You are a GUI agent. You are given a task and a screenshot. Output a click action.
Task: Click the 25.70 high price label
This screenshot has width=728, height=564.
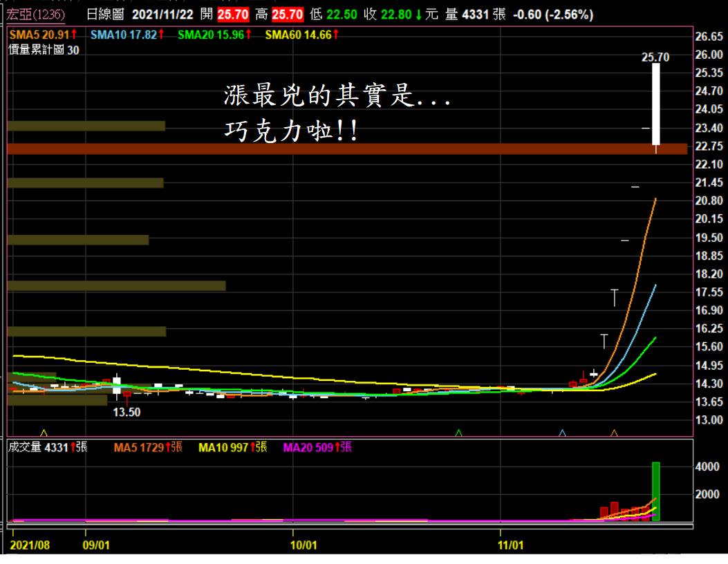655,58
